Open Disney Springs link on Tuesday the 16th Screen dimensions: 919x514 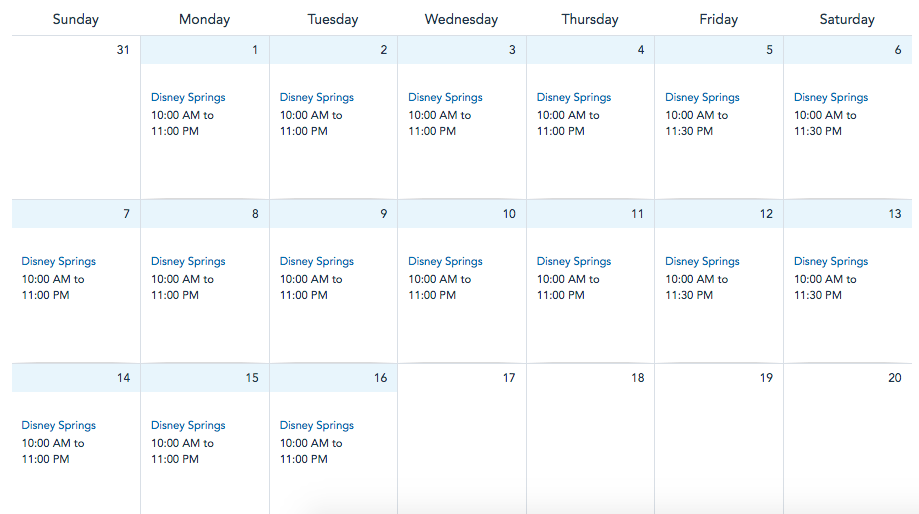[x=317, y=425]
